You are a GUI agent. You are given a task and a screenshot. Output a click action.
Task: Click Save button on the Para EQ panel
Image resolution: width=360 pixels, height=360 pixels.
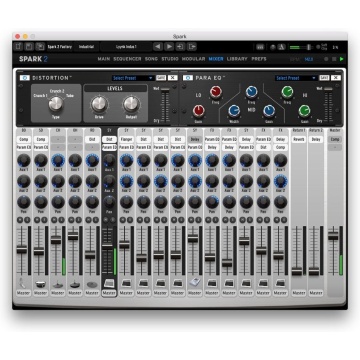(x=324, y=78)
